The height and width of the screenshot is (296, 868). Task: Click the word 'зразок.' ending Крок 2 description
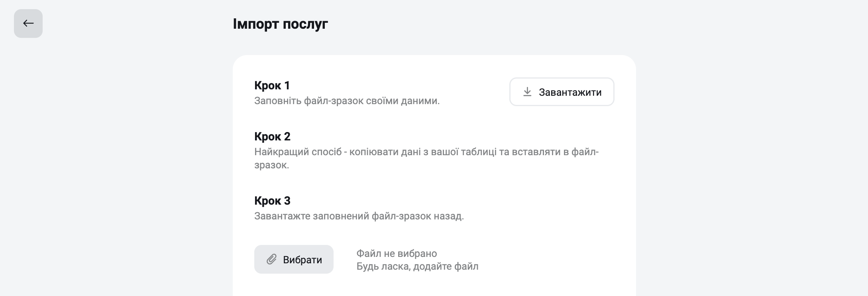click(271, 165)
